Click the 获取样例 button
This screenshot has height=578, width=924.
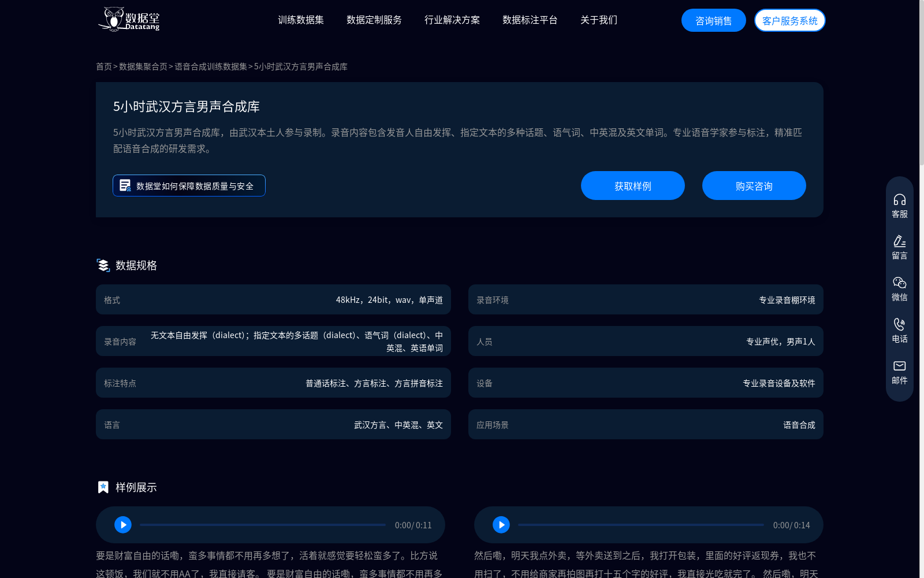(x=633, y=186)
